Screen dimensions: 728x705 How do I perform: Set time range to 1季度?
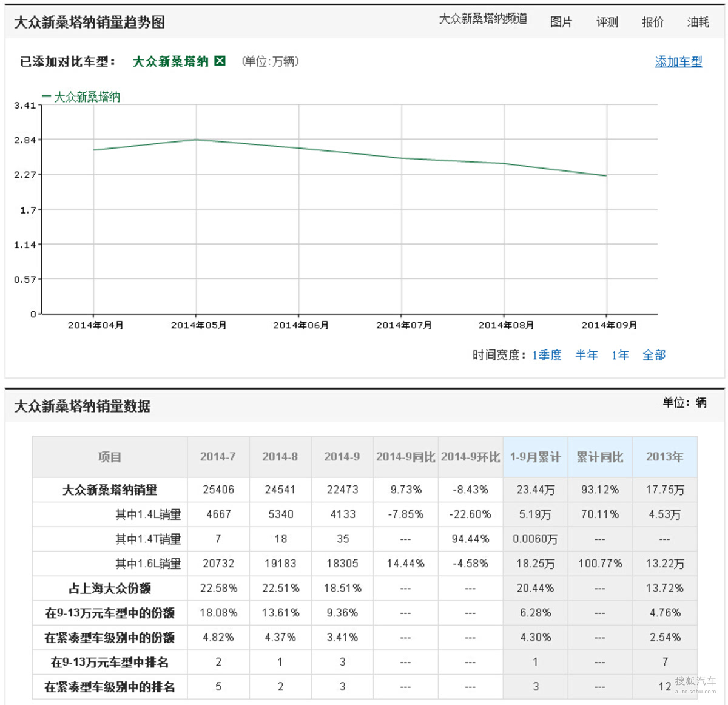tap(547, 355)
